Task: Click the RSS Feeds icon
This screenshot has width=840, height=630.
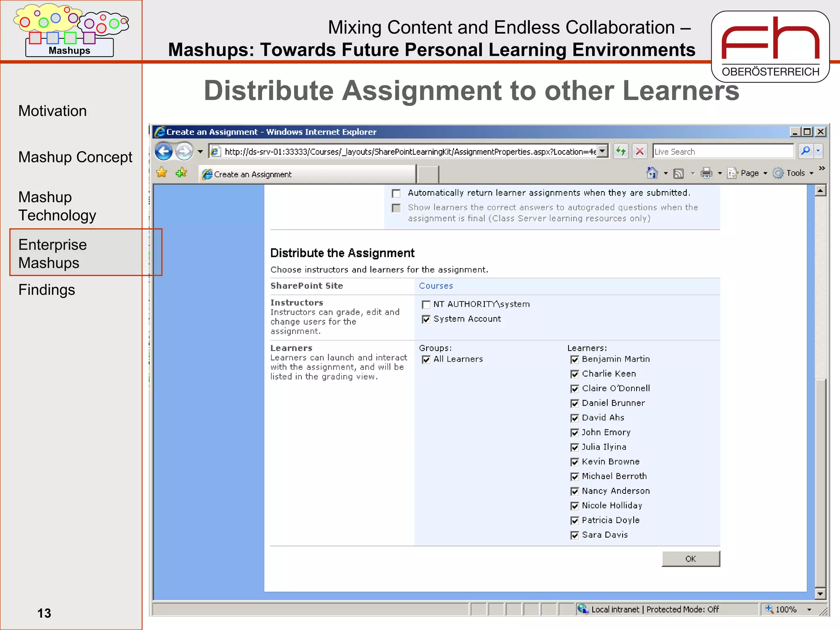Action: click(679, 173)
